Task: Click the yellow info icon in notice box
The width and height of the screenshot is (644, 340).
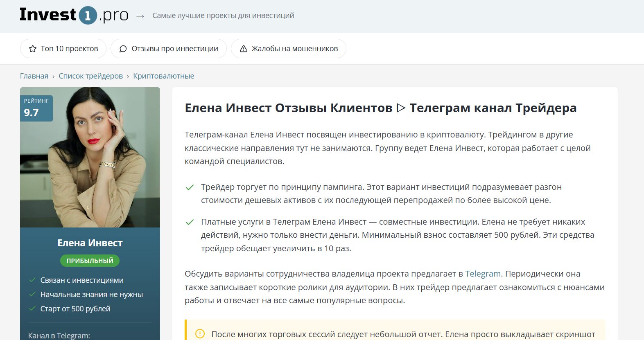Action: (x=200, y=334)
